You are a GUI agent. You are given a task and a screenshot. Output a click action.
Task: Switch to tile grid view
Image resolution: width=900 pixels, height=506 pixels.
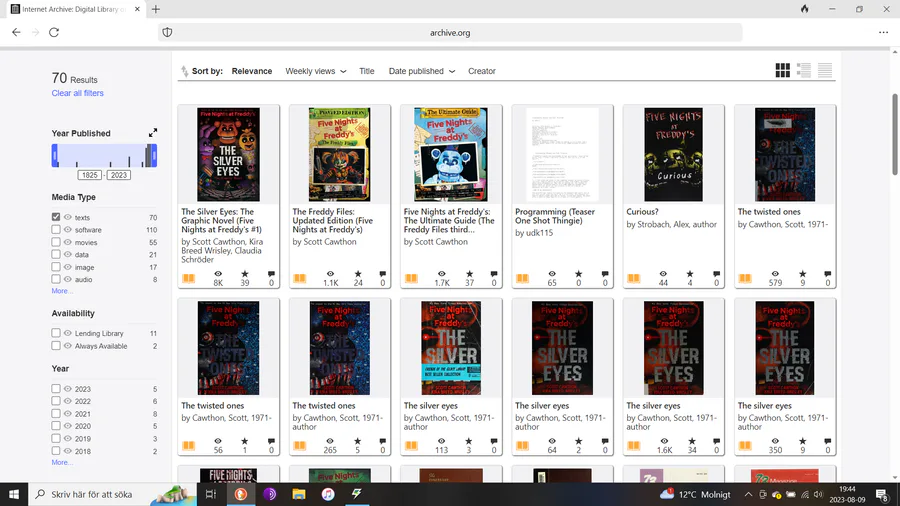pyautogui.click(x=782, y=71)
